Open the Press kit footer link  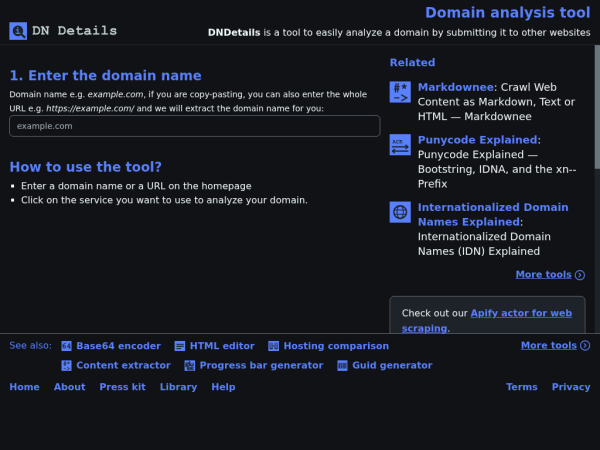122,387
